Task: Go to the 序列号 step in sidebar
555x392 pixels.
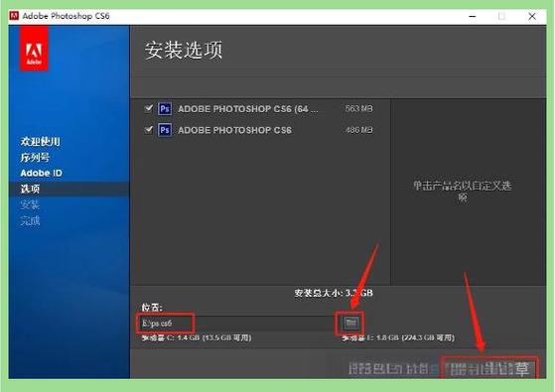Action: click(x=35, y=158)
